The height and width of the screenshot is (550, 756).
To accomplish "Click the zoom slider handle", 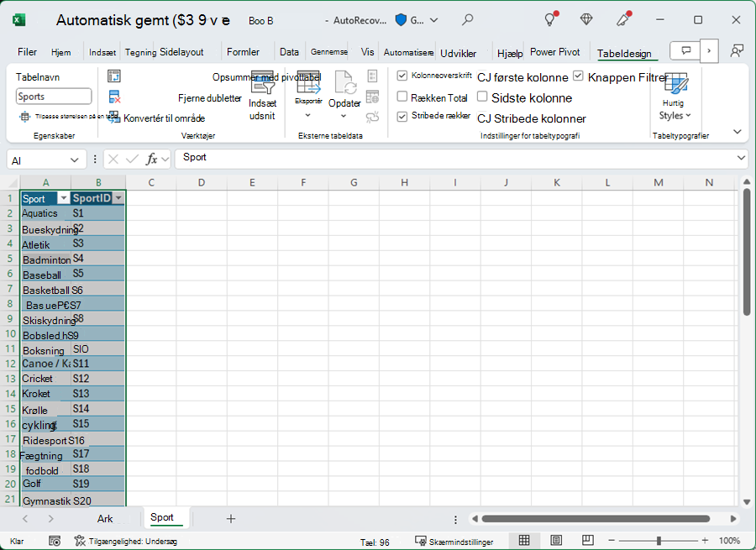I will [x=659, y=541].
